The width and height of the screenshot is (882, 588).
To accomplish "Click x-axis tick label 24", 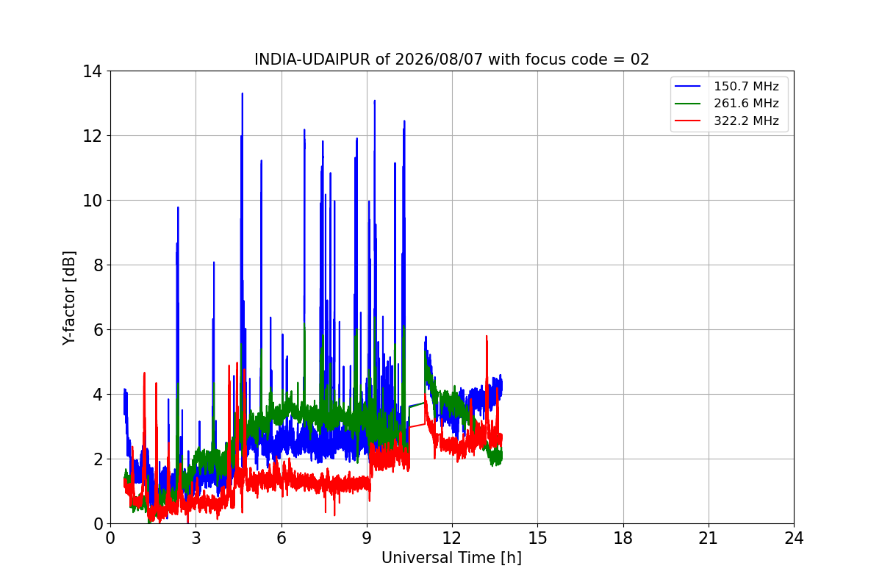I will [794, 538].
